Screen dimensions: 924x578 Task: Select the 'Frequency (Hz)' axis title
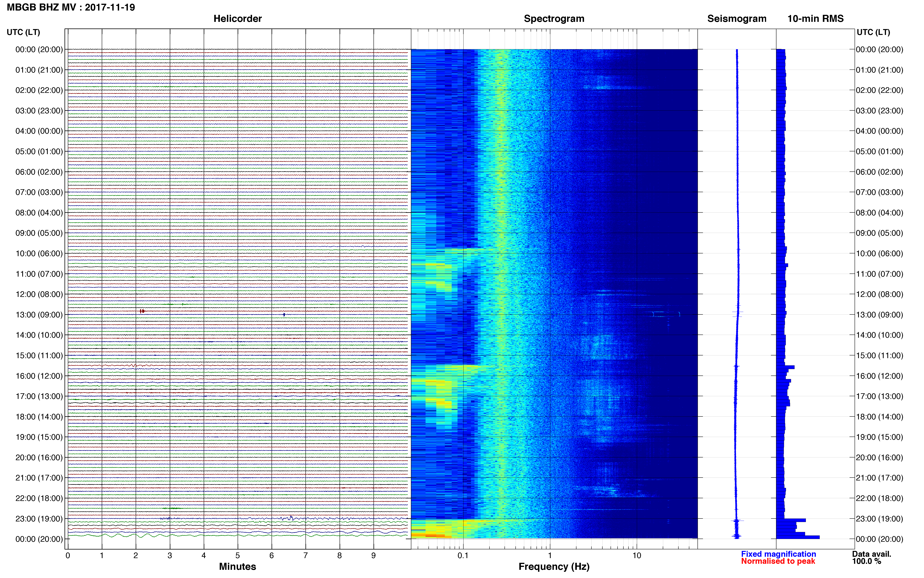click(x=554, y=566)
